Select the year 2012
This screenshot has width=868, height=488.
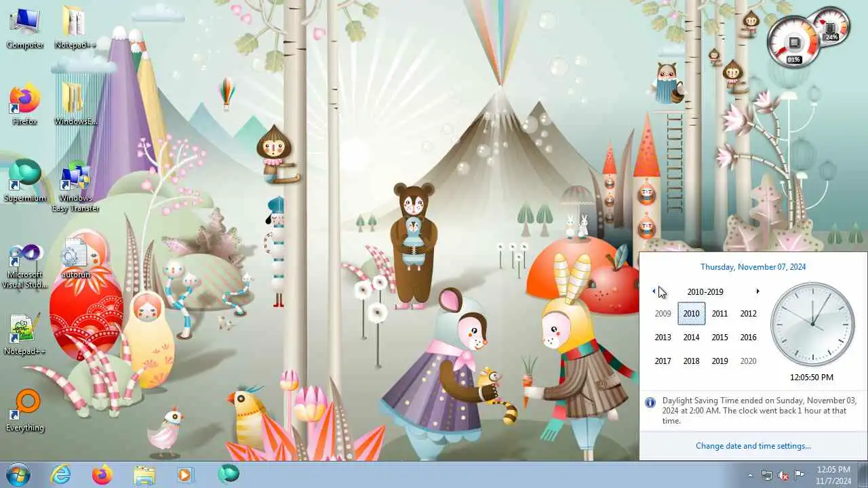tap(748, 314)
